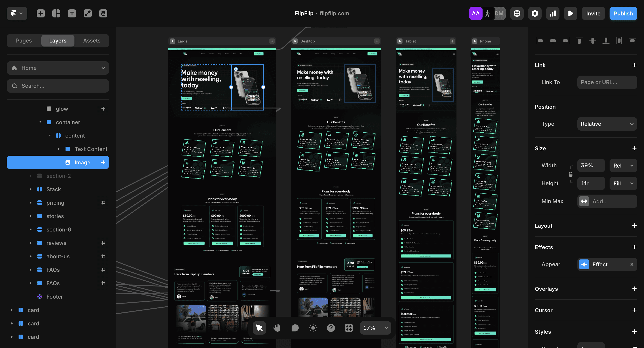Open the Position Type Relative dropdown
Screen dimensions: 644x348
tap(607, 124)
